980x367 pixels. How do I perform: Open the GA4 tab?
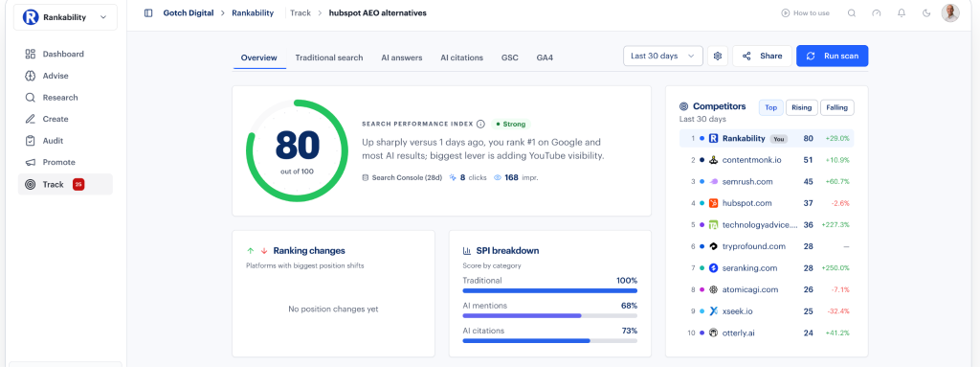tap(545, 57)
